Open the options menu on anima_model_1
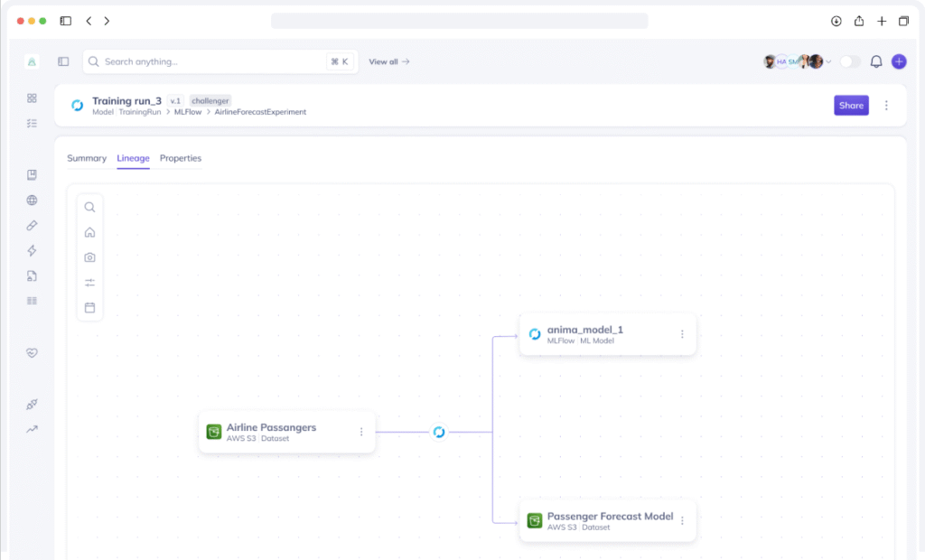 point(682,334)
